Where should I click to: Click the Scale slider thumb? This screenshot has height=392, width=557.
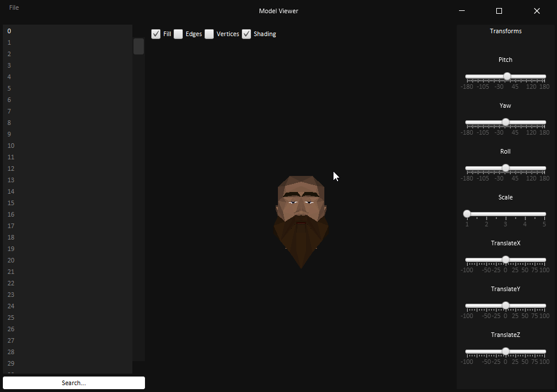(467, 213)
